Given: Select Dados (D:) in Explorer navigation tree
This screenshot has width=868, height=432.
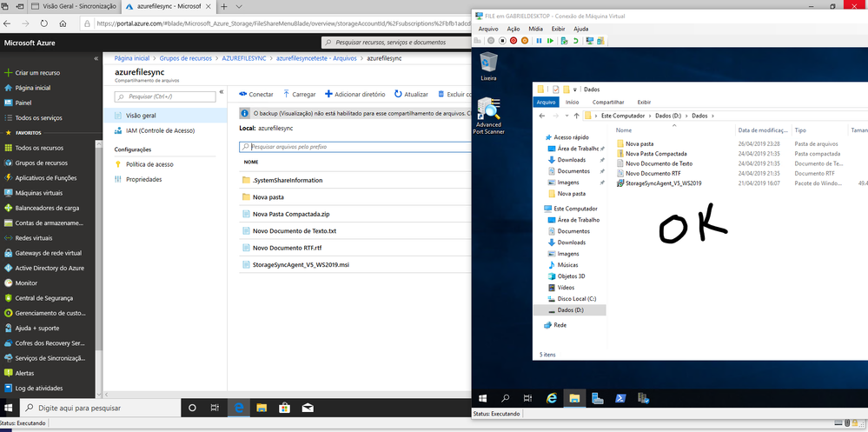Looking at the screenshot, I should [570, 310].
